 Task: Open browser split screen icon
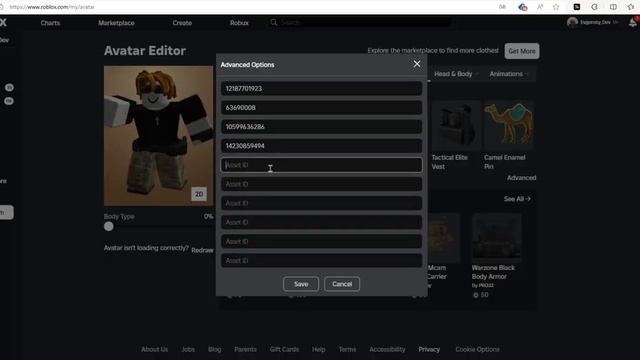[613, 7]
